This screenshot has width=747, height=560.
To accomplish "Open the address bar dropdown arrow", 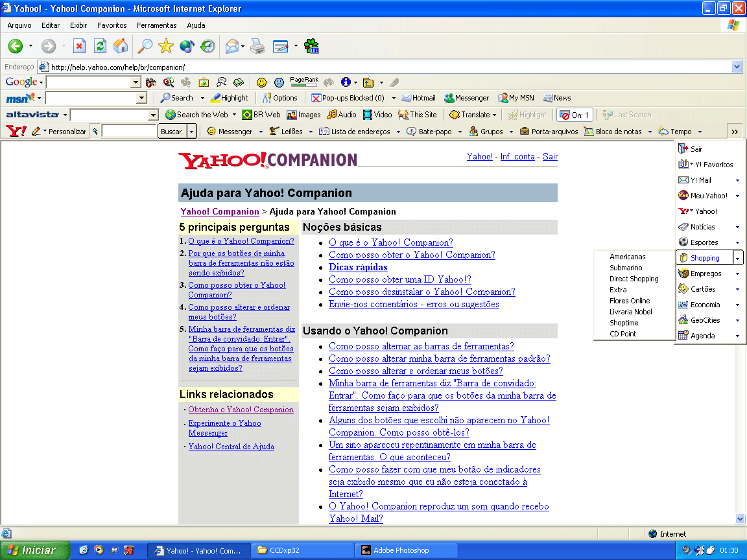I will 737,67.
